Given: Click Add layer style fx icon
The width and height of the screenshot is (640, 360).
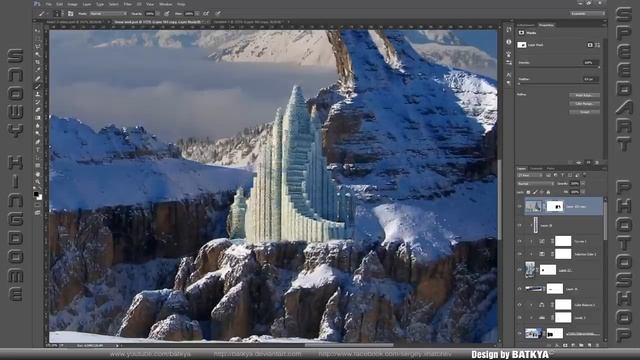Looking at the screenshot, I should tap(557, 345).
